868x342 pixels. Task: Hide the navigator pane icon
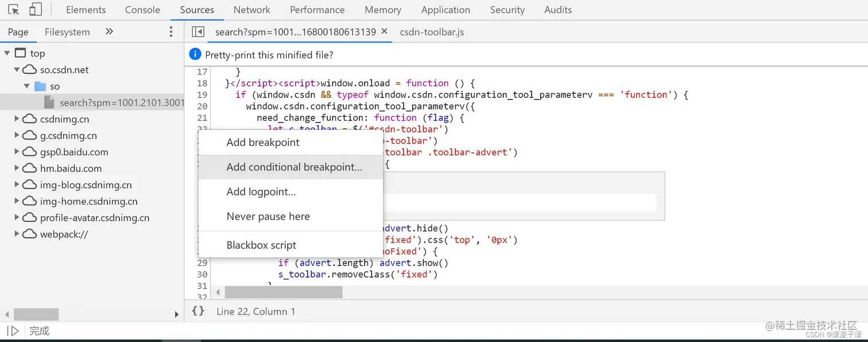point(198,32)
